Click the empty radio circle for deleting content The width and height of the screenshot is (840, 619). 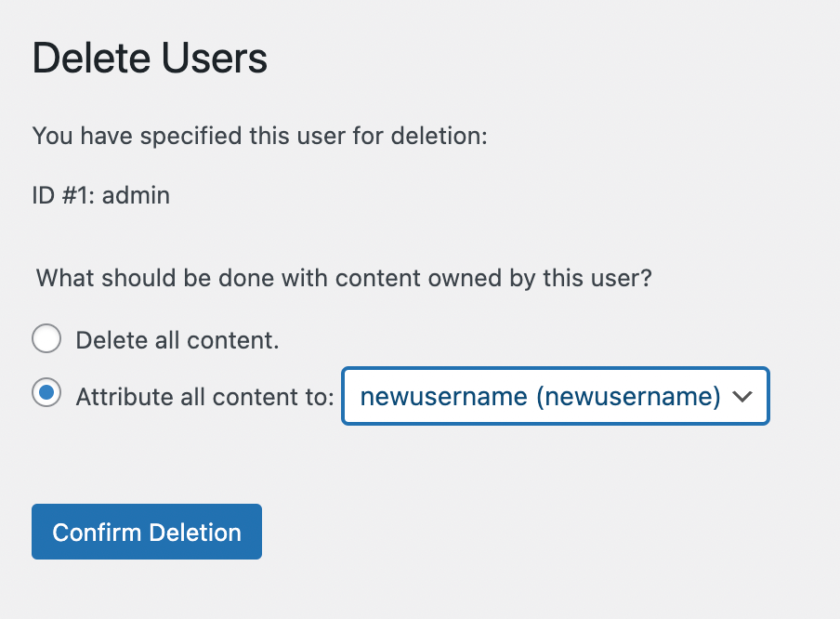click(46, 339)
